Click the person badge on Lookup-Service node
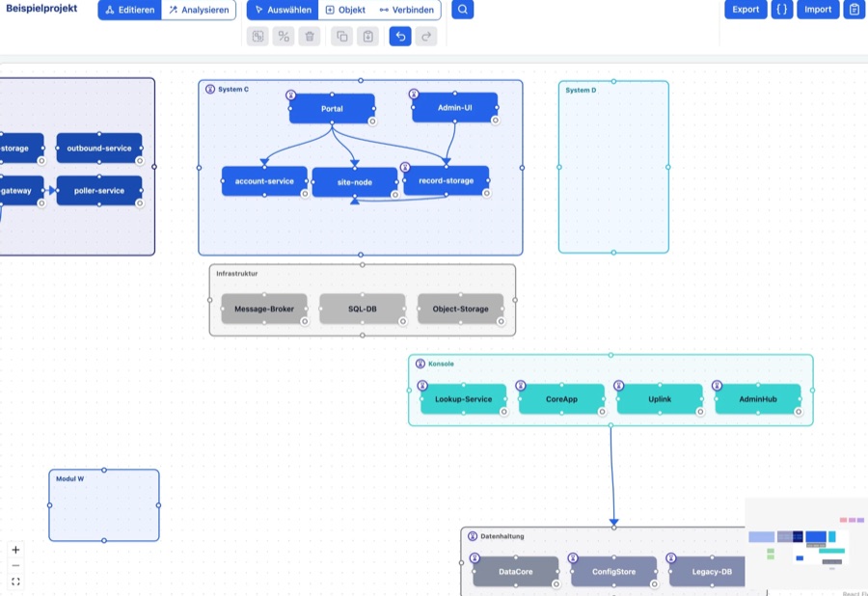868x596 pixels. pos(422,386)
